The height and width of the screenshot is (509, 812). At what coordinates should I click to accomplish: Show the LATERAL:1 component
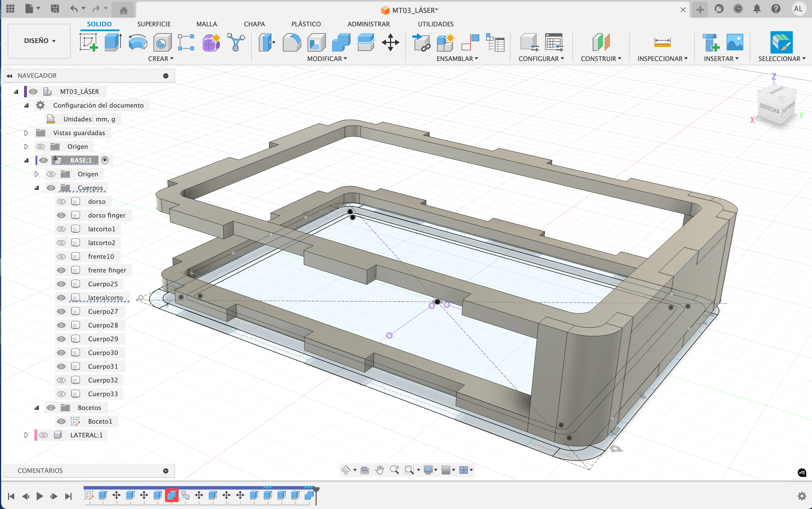pos(44,435)
